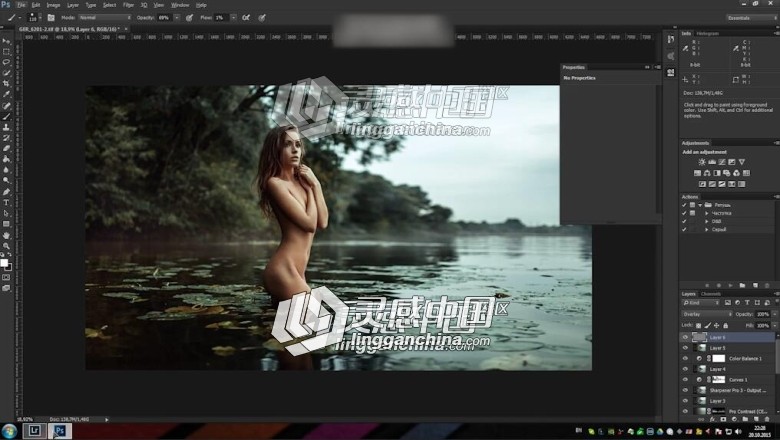
Task: Click the Windows Start button
Action: click(x=9, y=431)
